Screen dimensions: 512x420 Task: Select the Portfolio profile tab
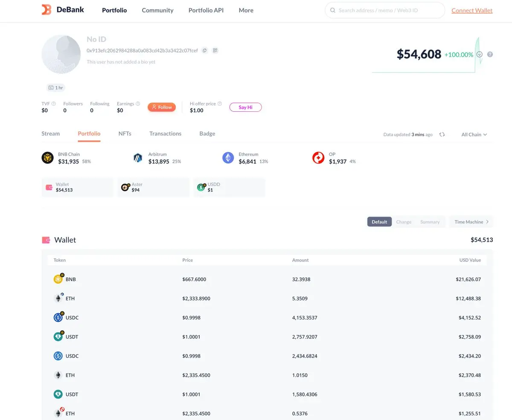coord(89,133)
